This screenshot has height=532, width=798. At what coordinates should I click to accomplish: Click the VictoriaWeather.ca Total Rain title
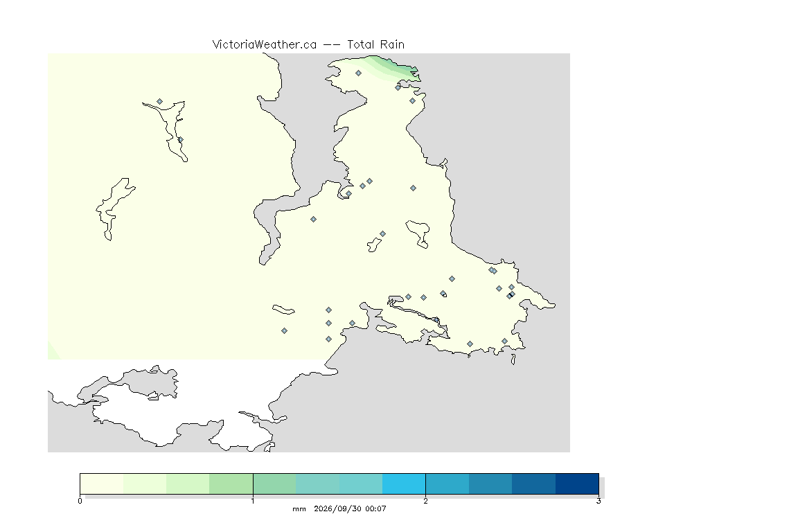[308, 45]
